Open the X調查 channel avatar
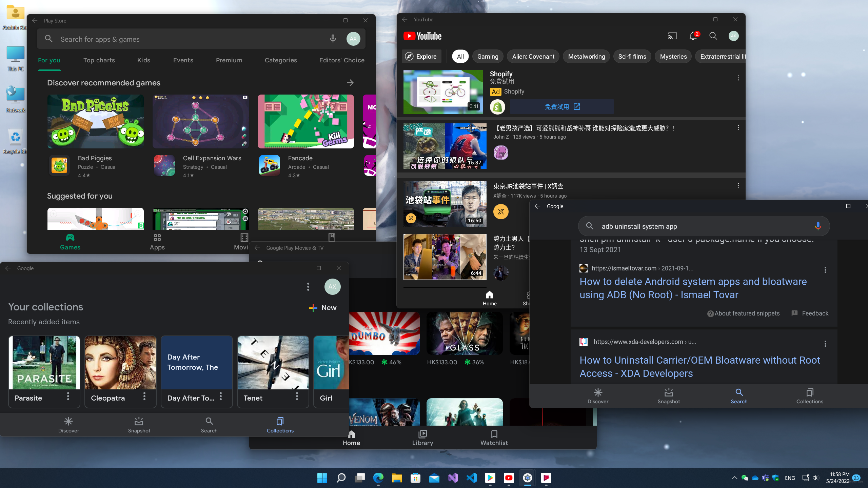868x488 pixels. coord(501,212)
